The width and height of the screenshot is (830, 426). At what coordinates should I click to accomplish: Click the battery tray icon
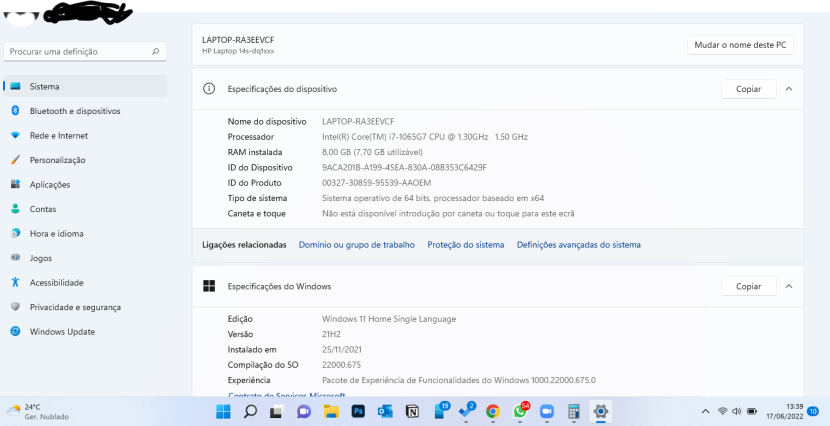(x=752, y=411)
